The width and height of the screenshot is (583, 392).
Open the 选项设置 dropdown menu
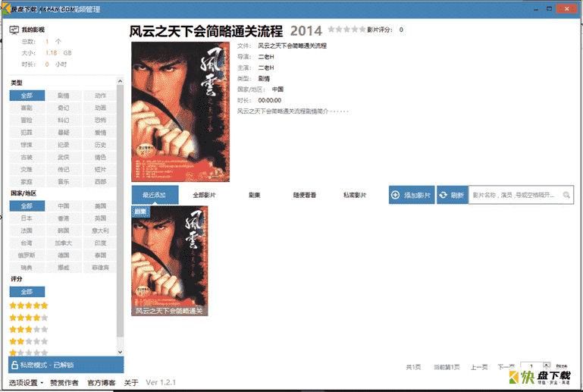pos(26,383)
